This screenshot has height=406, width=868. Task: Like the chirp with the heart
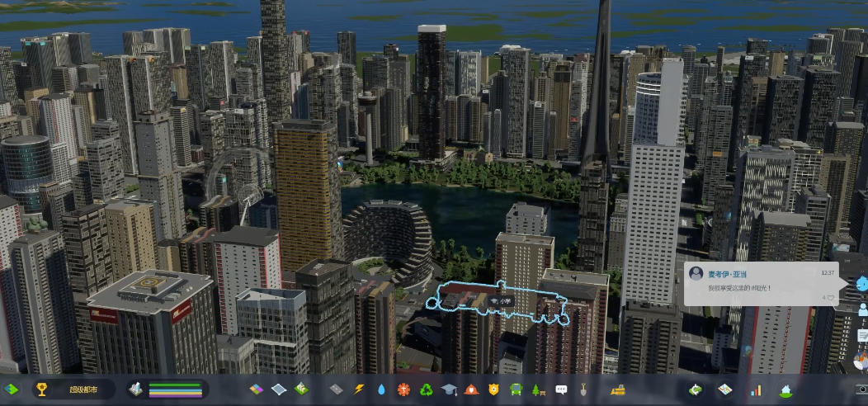830,298
